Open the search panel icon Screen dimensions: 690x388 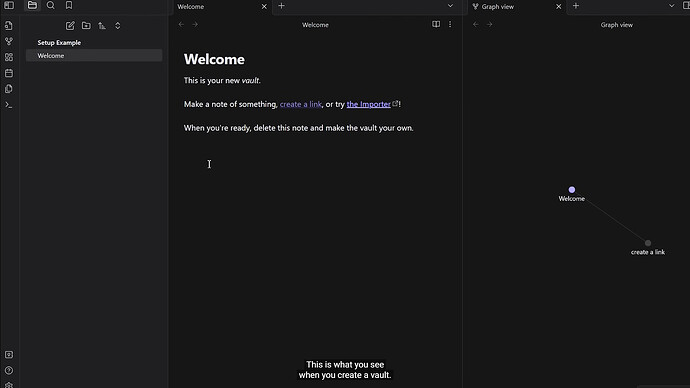(51, 5)
